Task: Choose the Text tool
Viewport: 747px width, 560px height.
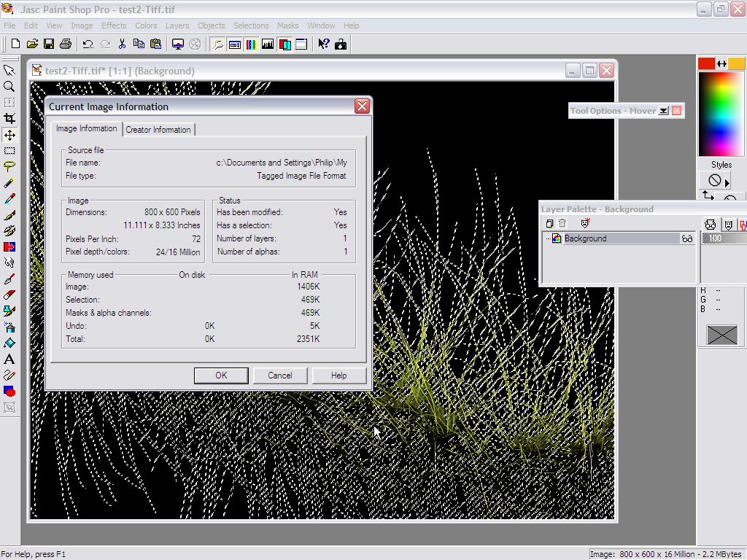Action: click(9, 359)
